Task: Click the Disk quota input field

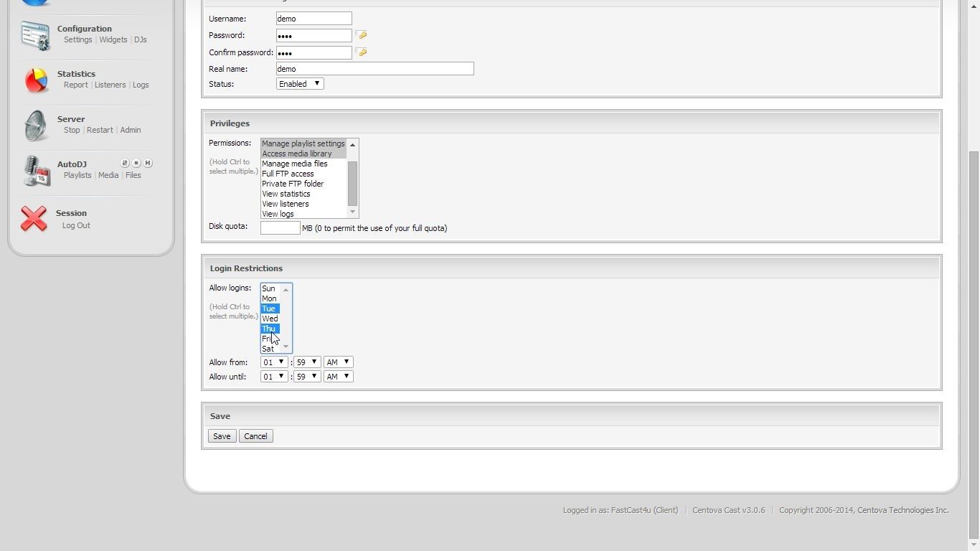Action: coord(281,228)
